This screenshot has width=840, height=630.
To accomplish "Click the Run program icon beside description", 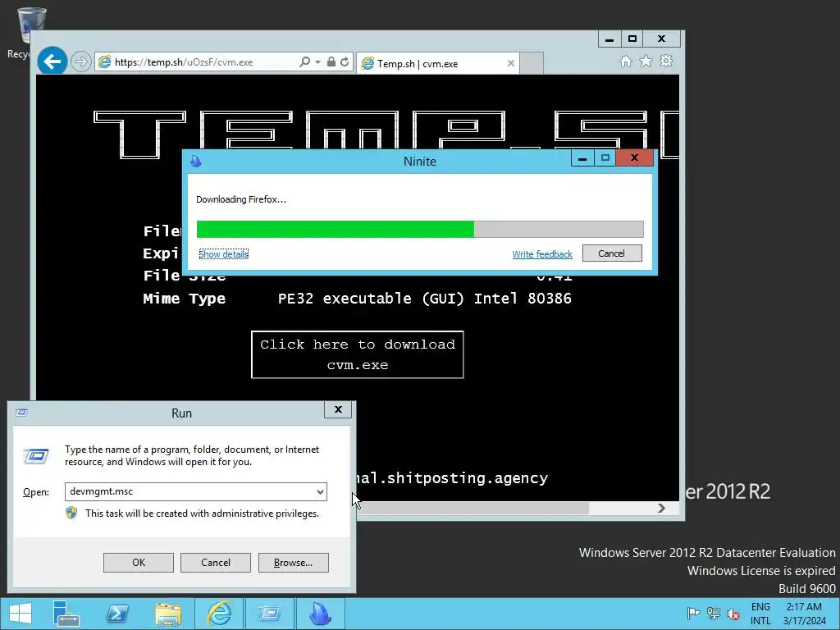I will coord(36,456).
